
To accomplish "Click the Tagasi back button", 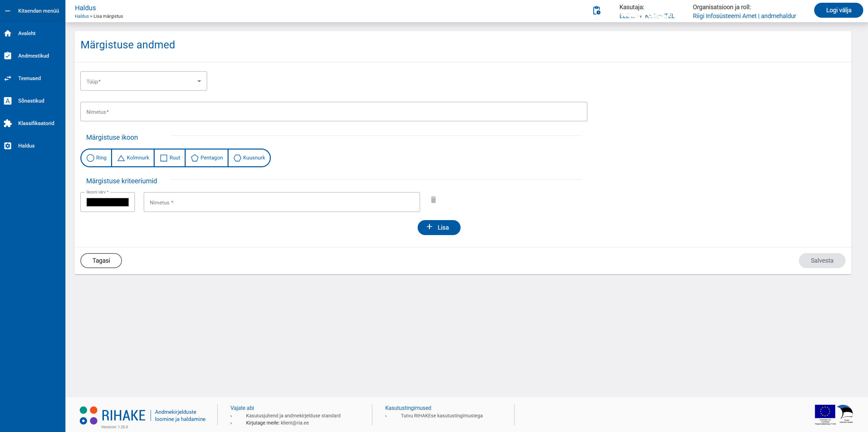I will (101, 261).
